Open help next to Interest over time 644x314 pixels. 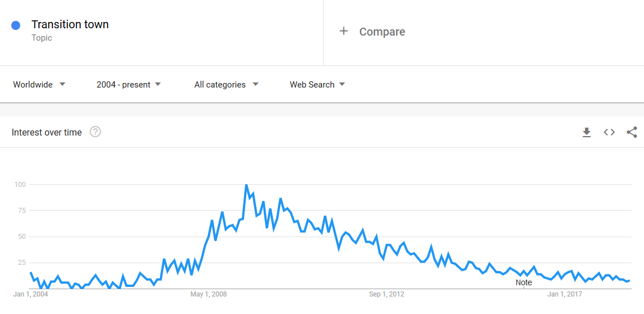point(95,132)
